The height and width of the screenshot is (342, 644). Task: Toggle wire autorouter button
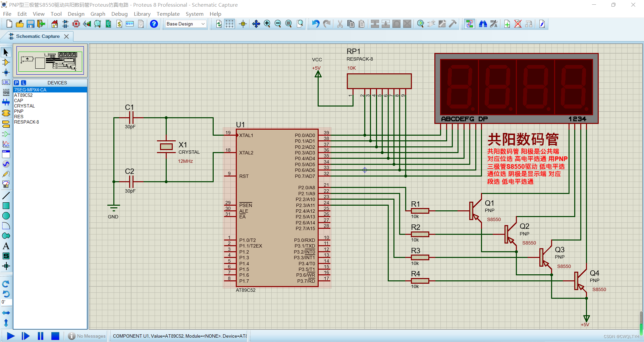coord(470,24)
